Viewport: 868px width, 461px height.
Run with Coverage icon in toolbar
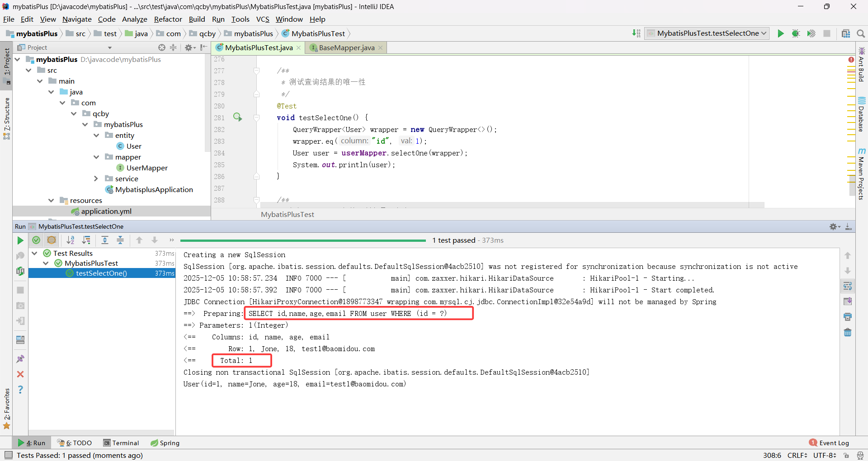click(811, 33)
